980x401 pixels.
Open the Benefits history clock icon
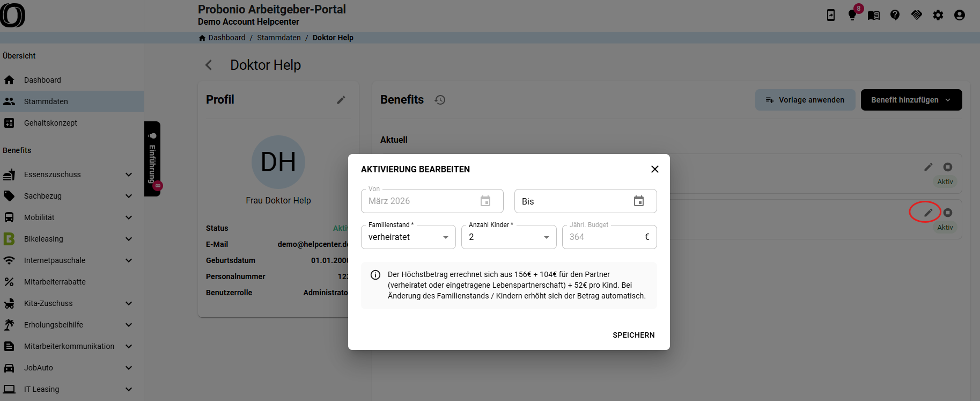440,100
